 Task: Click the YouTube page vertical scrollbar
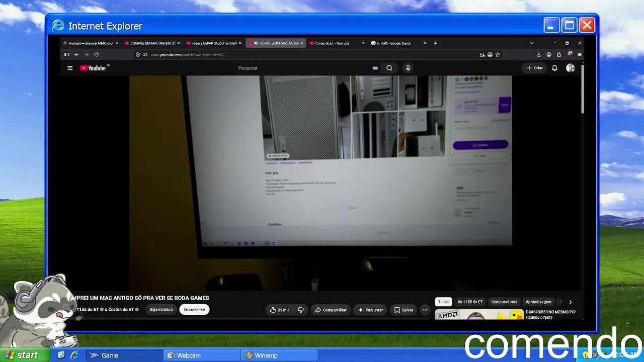[x=583, y=88]
